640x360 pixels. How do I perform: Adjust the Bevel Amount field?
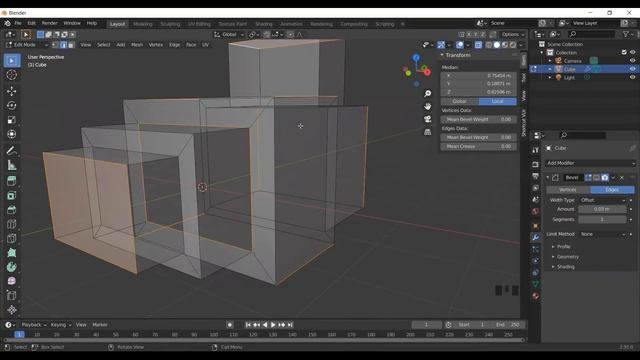(602, 209)
